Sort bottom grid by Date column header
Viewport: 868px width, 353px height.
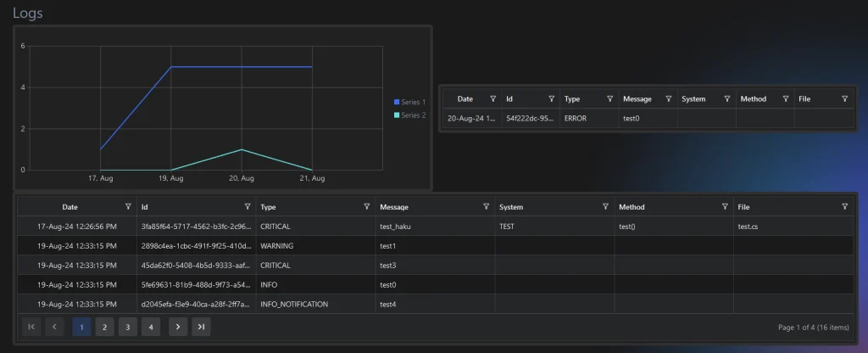tap(70, 206)
